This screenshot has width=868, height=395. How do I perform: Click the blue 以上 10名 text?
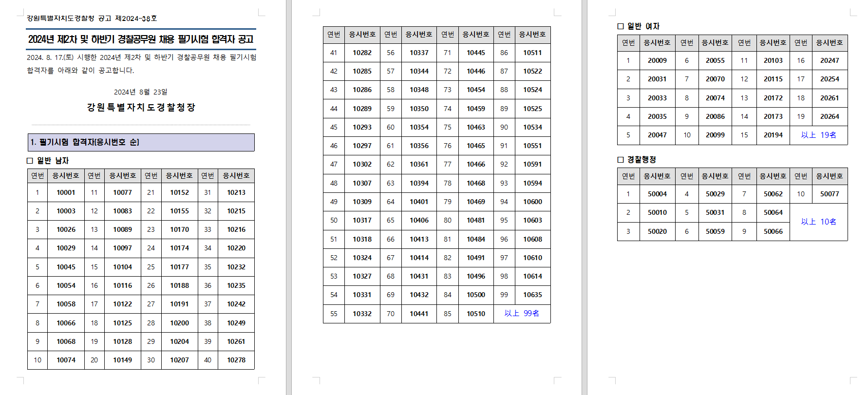tap(818, 222)
